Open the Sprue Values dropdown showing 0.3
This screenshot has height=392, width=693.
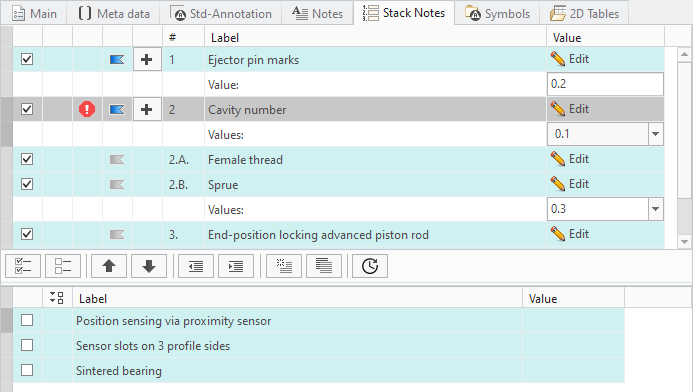pyautogui.click(x=655, y=209)
